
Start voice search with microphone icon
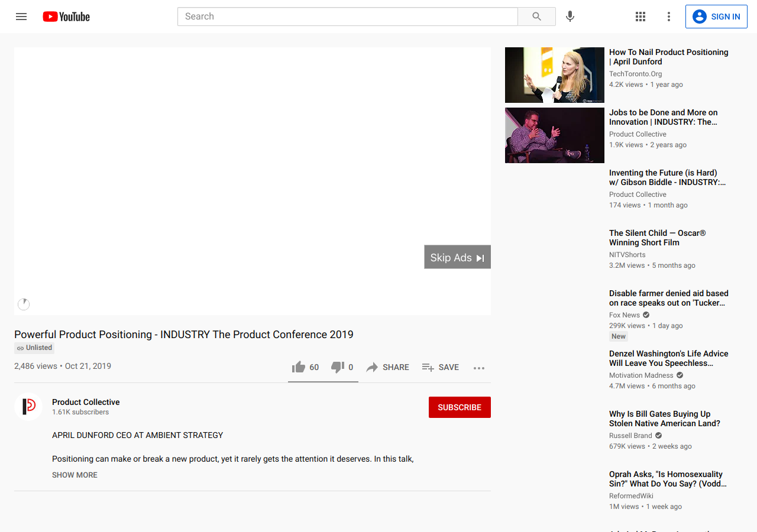pos(570,17)
